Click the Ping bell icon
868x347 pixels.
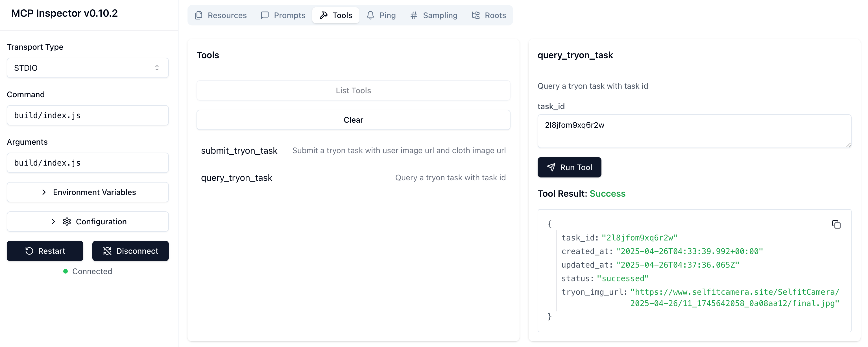pos(370,15)
